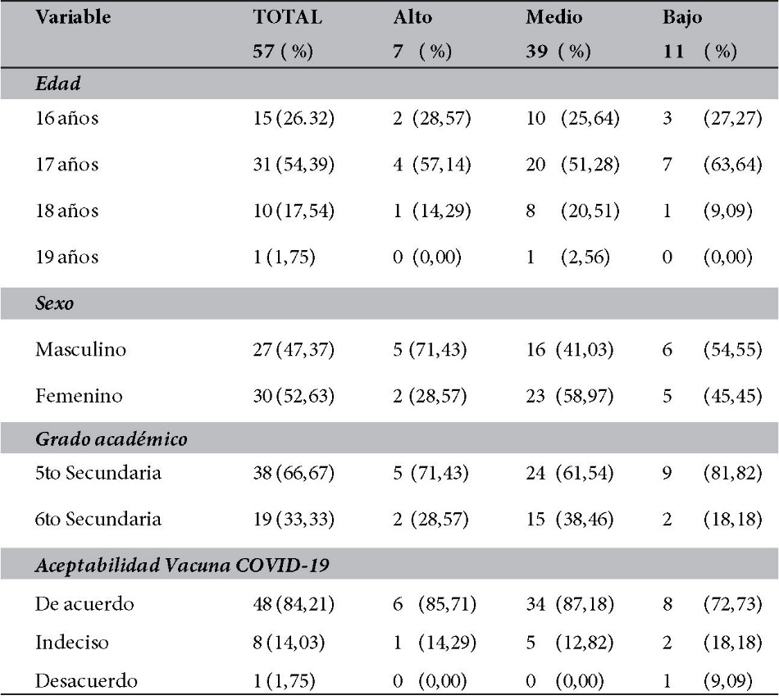Click the "6to Secundaria" row label
The image size is (779, 700).
click(98, 519)
